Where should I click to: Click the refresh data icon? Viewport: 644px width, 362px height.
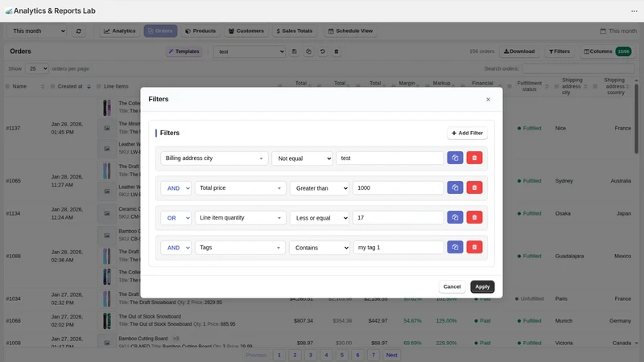click(x=78, y=31)
